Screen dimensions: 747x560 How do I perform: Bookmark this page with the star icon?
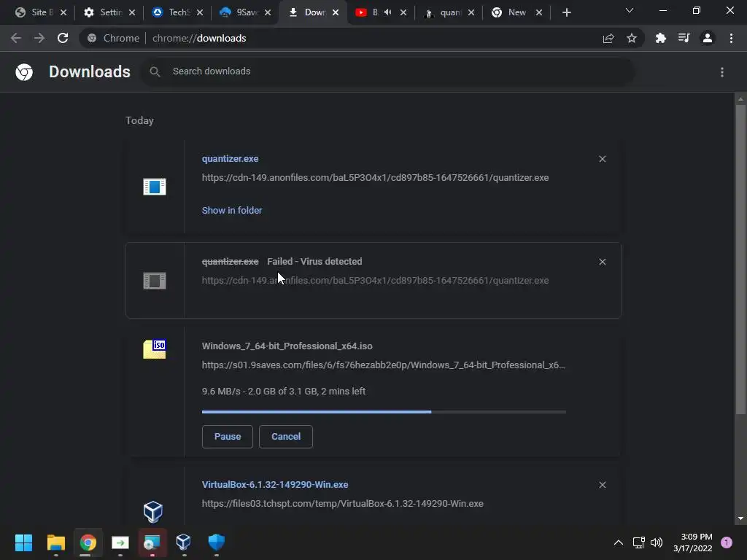tap(632, 38)
